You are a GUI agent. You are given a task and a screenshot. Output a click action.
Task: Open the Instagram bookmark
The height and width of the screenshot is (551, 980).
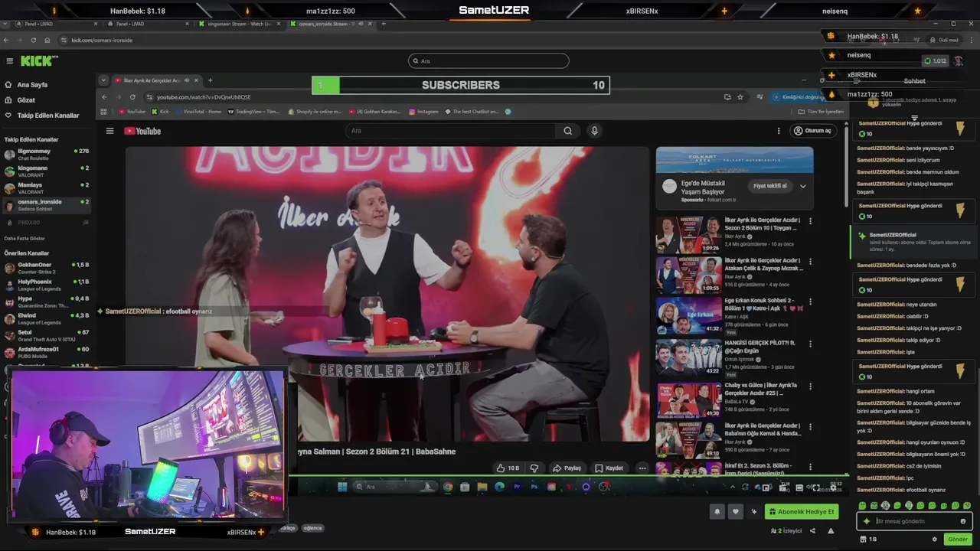pos(424,112)
